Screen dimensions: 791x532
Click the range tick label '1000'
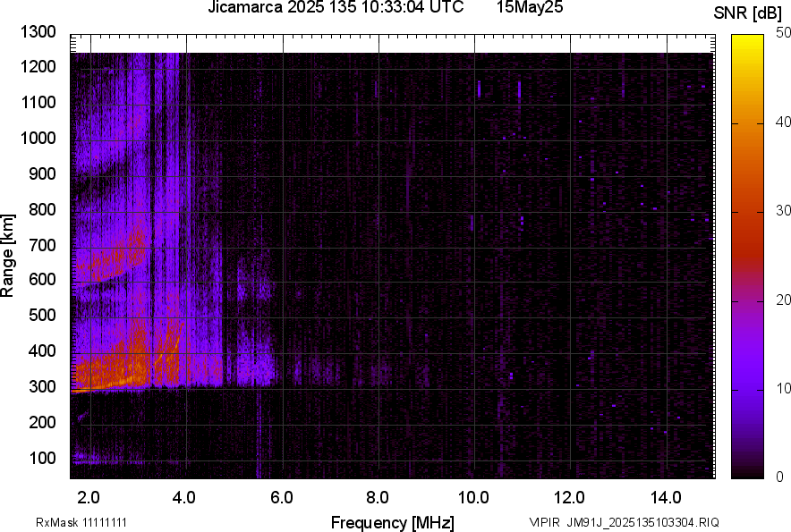38,138
